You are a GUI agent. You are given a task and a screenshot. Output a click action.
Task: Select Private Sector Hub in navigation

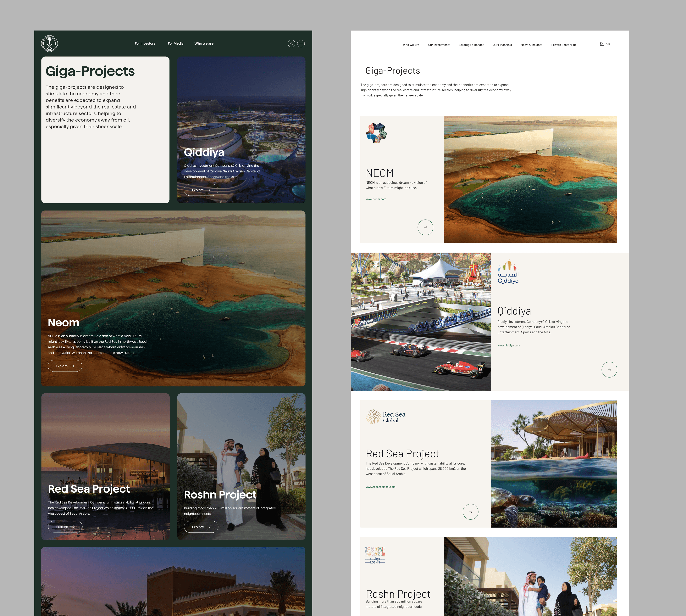coord(564,45)
